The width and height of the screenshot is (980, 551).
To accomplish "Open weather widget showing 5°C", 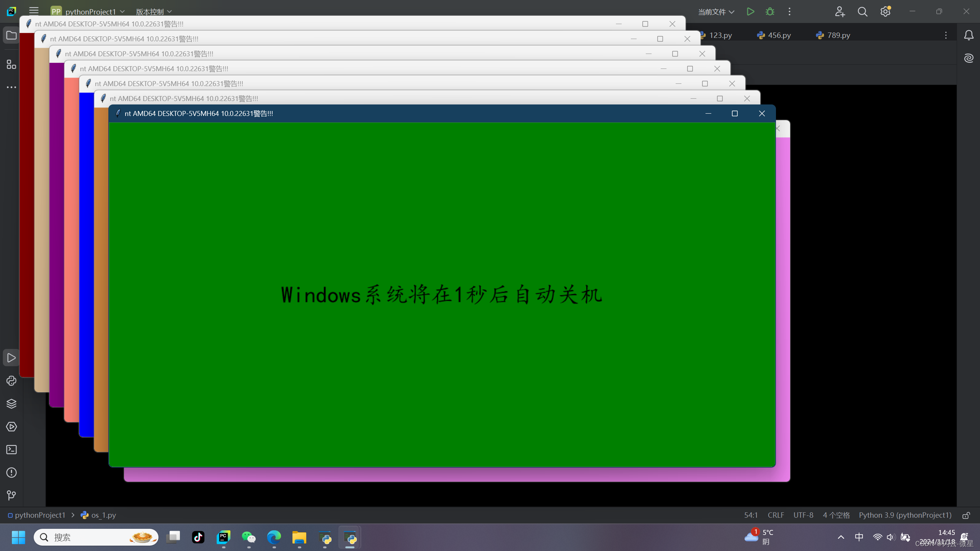I will [759, 537].
